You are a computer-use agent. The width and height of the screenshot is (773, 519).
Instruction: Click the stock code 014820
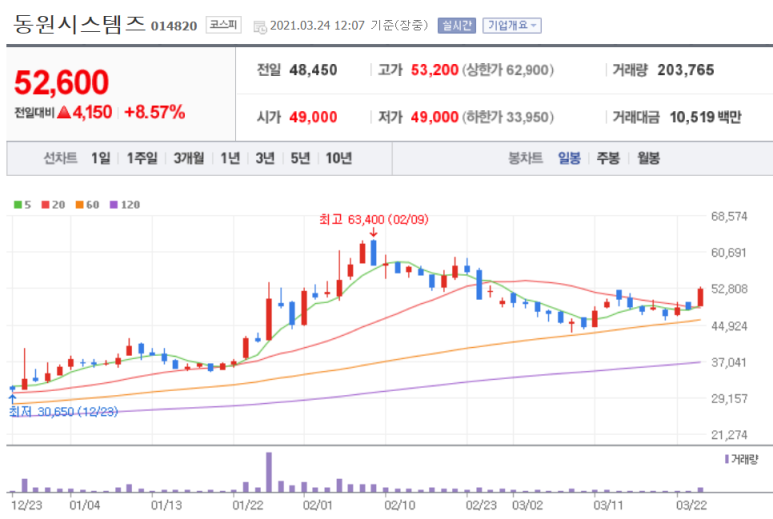point(174,26)
